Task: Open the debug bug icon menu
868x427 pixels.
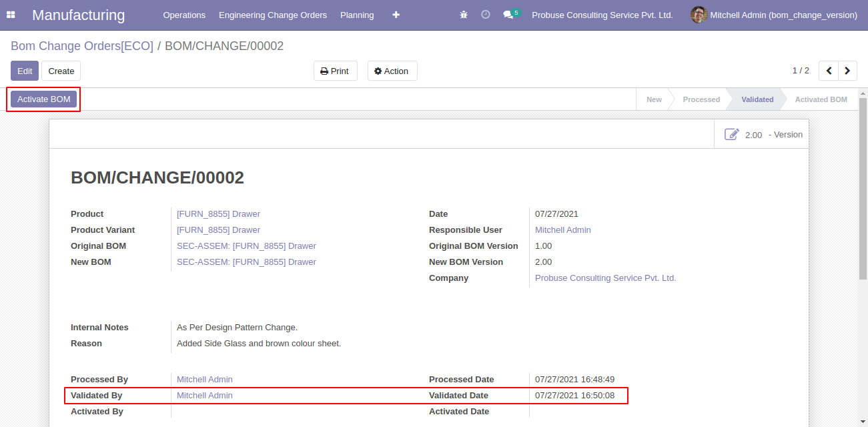Action: click(464, 15)
